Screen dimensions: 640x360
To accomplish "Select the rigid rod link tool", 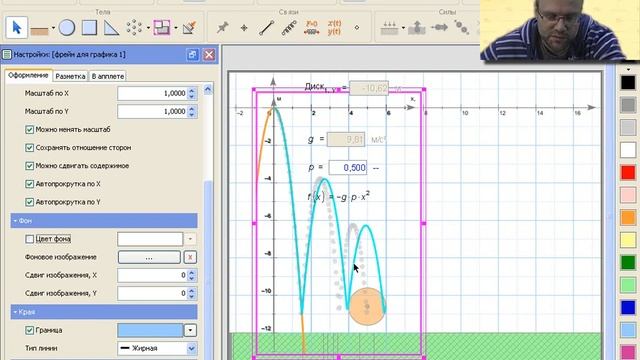I will pos(267,28).
